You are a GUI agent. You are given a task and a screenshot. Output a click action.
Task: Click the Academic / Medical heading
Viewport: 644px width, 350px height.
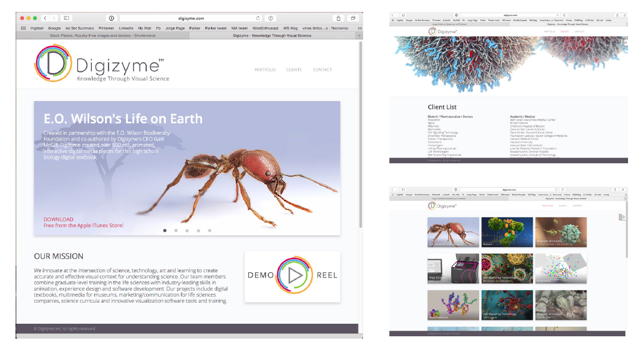(x=522, y=116)
